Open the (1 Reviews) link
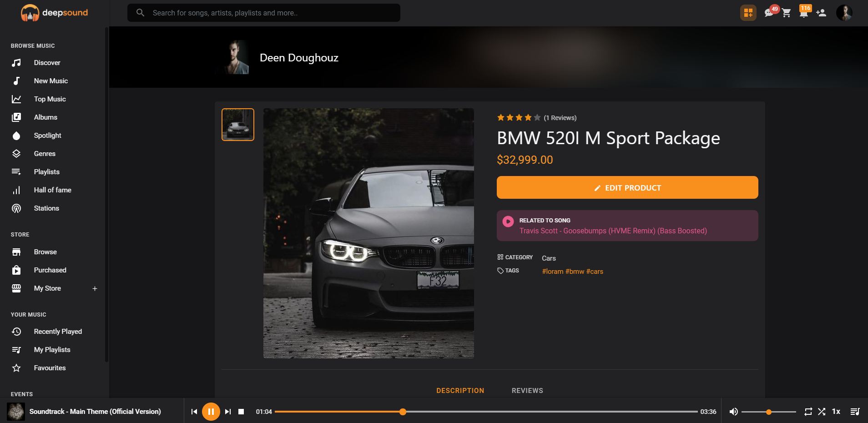 560,118
